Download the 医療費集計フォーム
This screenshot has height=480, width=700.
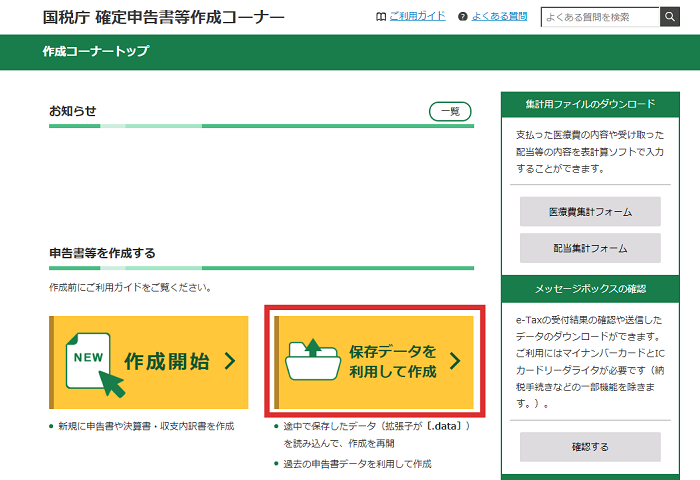click(590, 211)
